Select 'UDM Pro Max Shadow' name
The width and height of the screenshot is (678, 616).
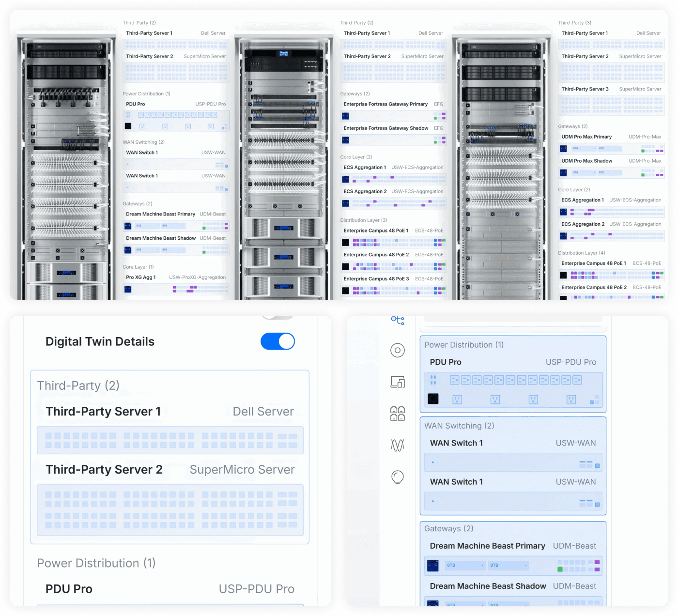click(x=586, y=161)
